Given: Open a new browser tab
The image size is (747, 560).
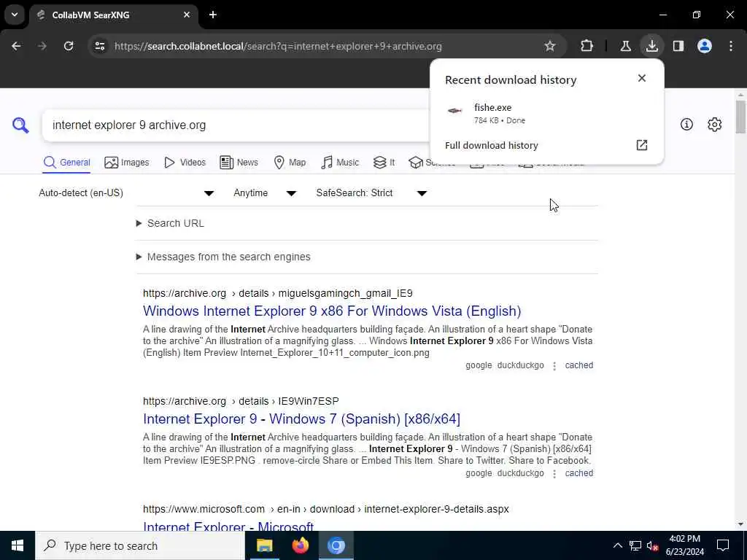Looking at the screenshot, I should (x=213, y=15).
